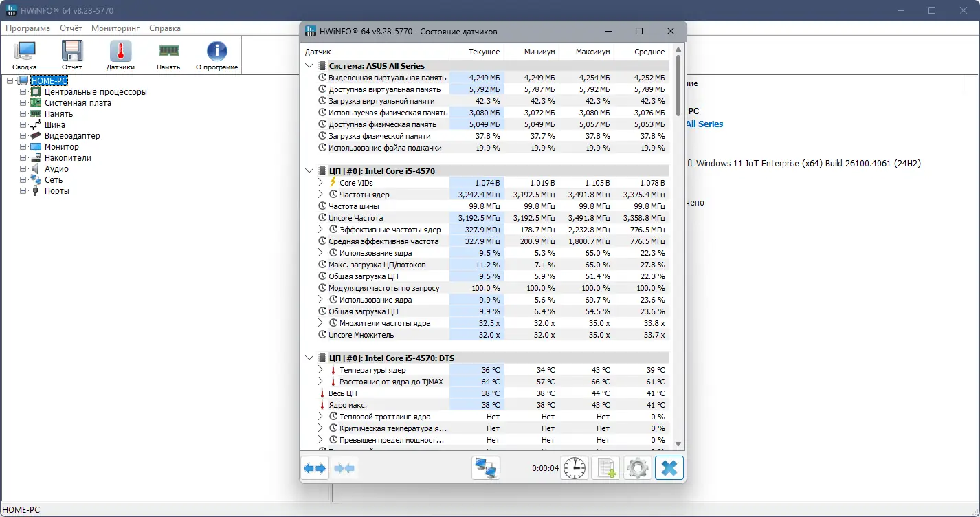The width and height of the screenshot is (980, 517).
Task: Click the greyed collapse-columns arrows button
Action: coord(344,468)
